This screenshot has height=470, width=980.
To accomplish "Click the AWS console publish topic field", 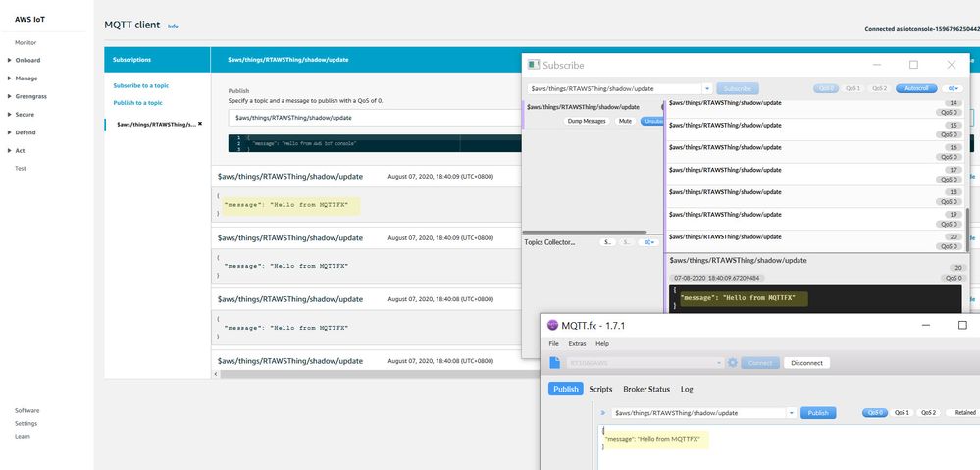I will pyautogui.click(x=375, y=118).
